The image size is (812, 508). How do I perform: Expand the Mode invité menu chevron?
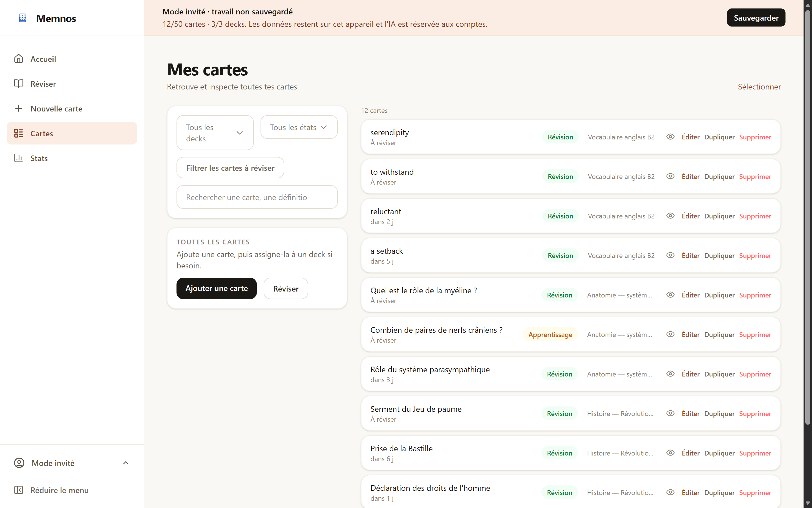[126, 463]
